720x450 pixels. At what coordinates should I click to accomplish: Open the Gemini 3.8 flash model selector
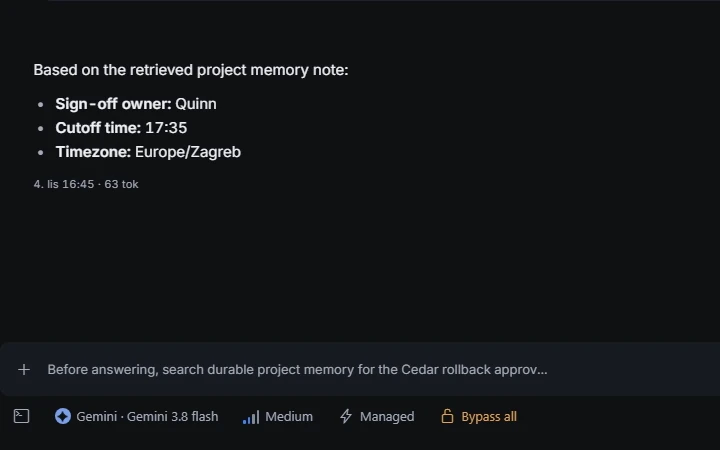pos(136,416)
